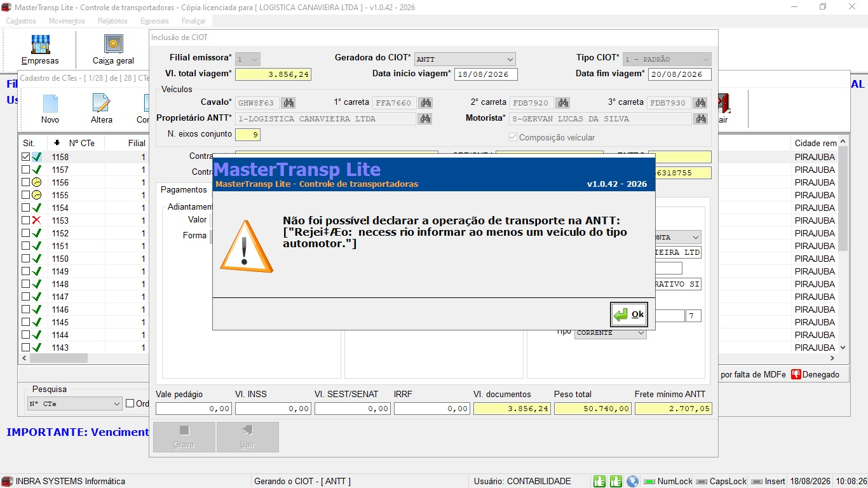Open the Geradora do CIOT dropdown

tap(465, 59)
